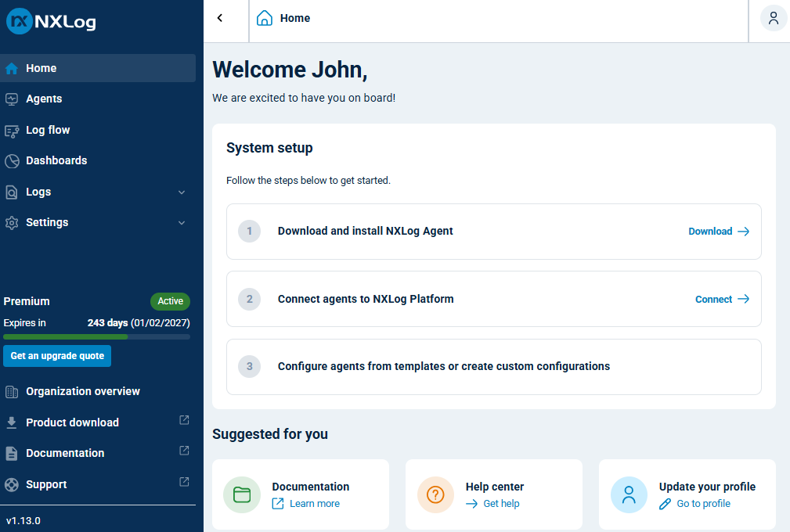Click external link icon beside Support
Screen dimensions: 790x532
185,482
